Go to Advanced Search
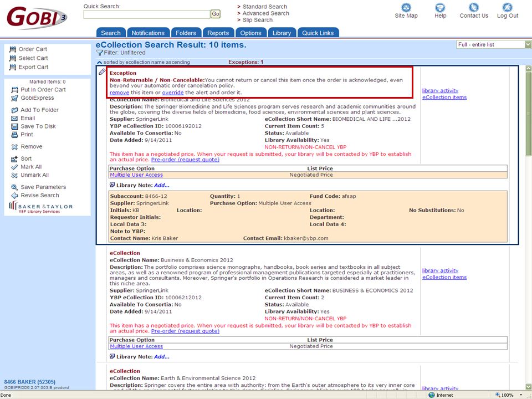The image size is (532, 399). click(x=265, y=13)
